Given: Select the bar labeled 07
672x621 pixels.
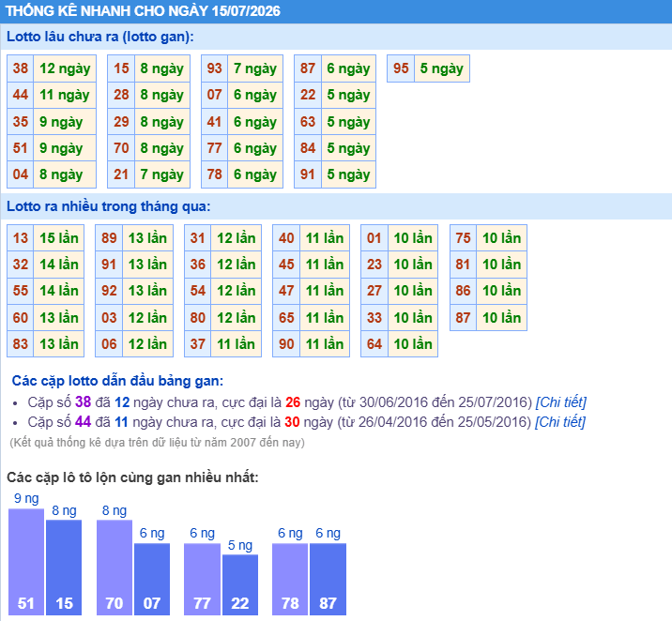Looking at the screenshot, I should [152, 579].
